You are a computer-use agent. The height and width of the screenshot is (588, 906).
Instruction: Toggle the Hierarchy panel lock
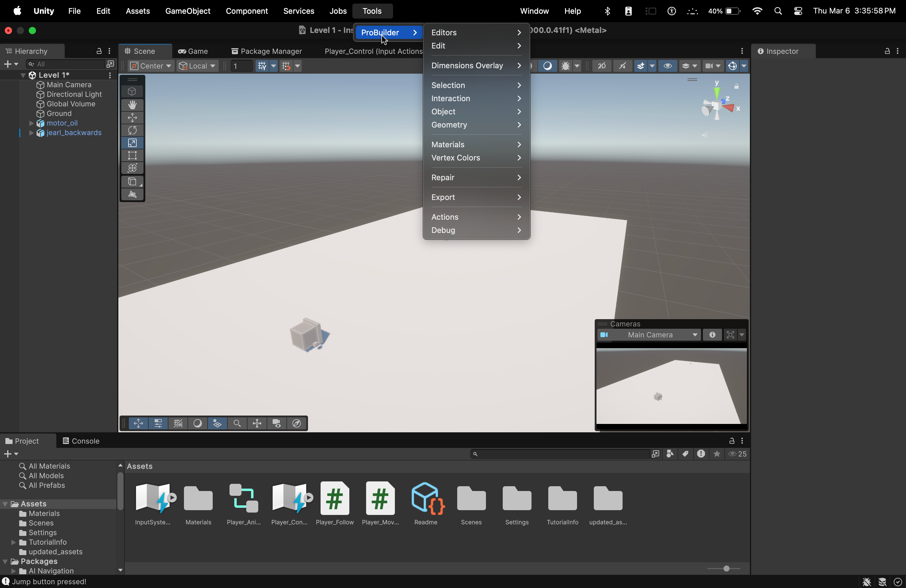(99, 51)
